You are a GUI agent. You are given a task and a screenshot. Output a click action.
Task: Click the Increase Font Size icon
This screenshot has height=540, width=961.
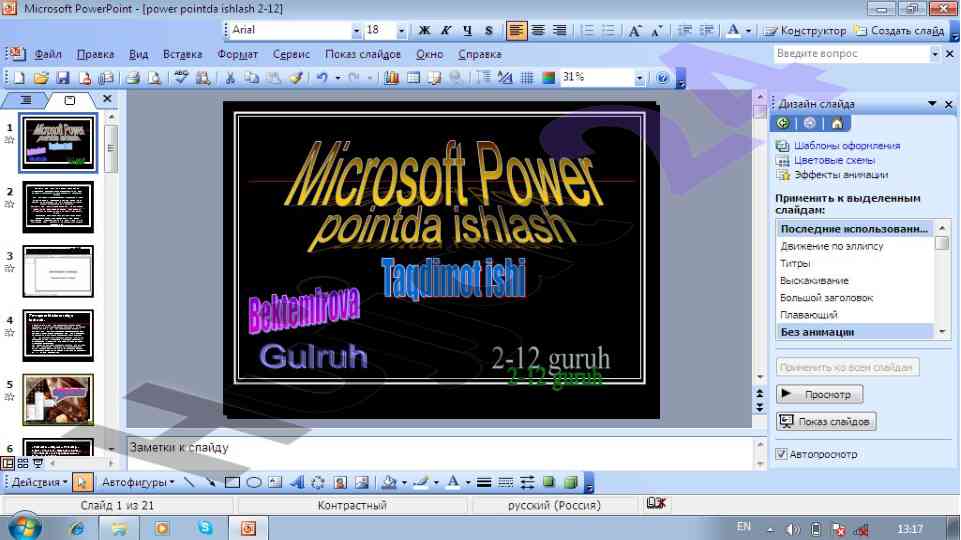pyautogui.click(x=635, y=31)
